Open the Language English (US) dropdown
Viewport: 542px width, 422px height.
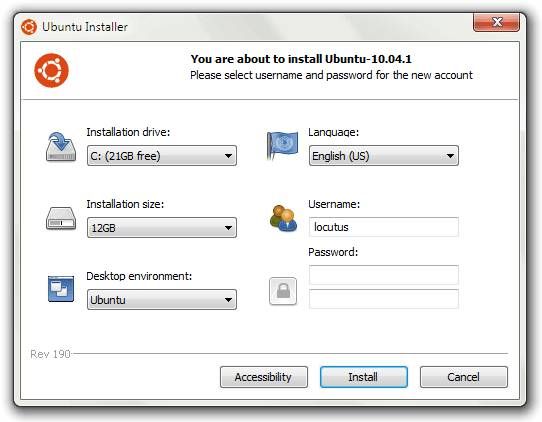[x=384, y=156]
